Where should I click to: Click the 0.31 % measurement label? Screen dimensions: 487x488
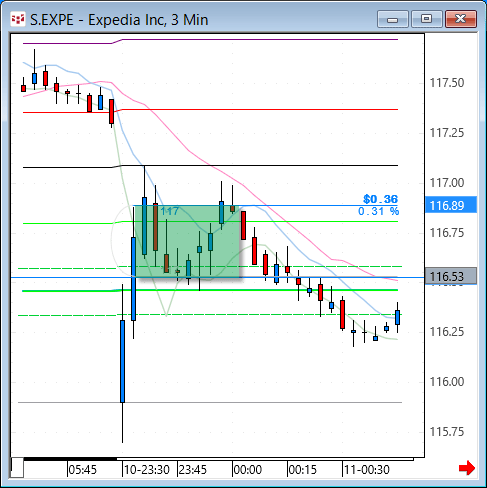(378, 211)
